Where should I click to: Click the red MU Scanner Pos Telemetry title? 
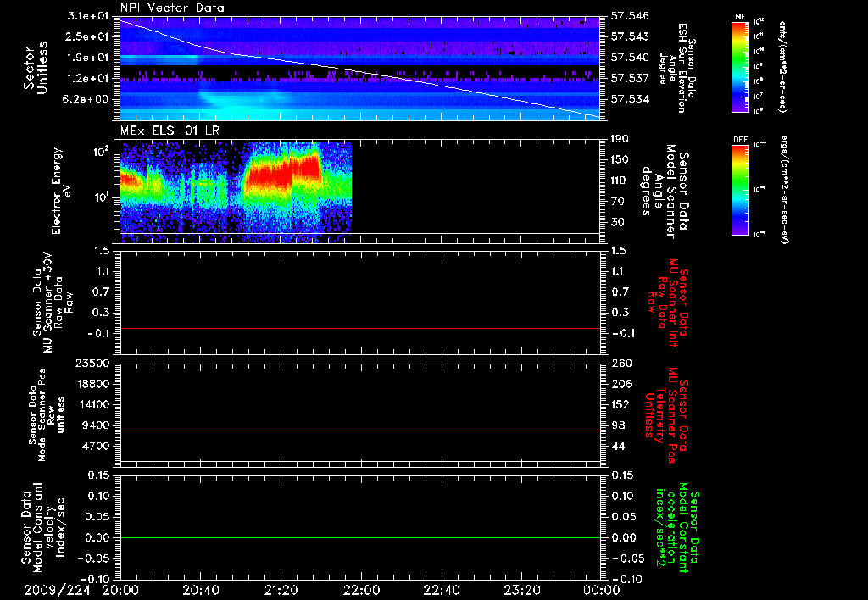(x=667, y=415)
